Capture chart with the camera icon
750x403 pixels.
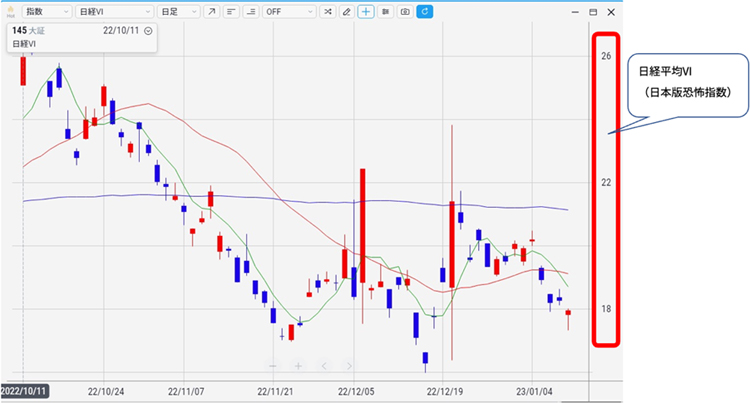coord(405,11)
